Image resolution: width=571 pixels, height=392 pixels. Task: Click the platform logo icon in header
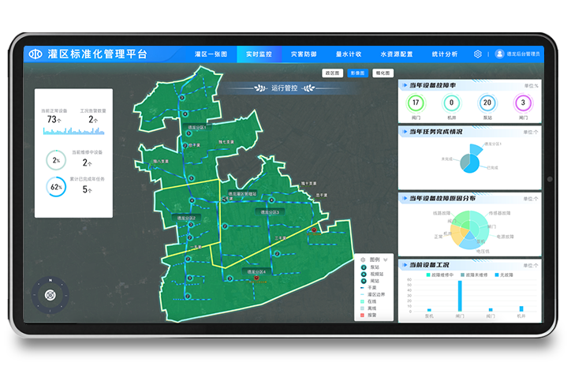pos(35,54)
